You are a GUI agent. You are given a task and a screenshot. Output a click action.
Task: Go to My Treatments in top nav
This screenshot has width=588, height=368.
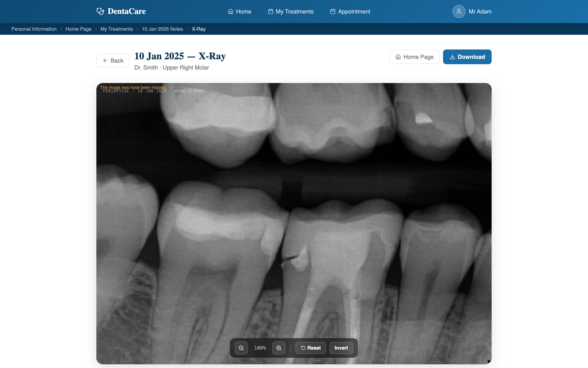(291, 11)
